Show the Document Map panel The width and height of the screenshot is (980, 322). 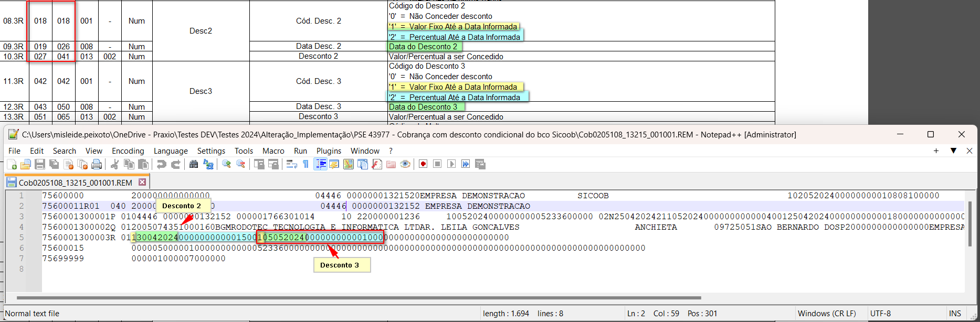(x=349, y=165)
